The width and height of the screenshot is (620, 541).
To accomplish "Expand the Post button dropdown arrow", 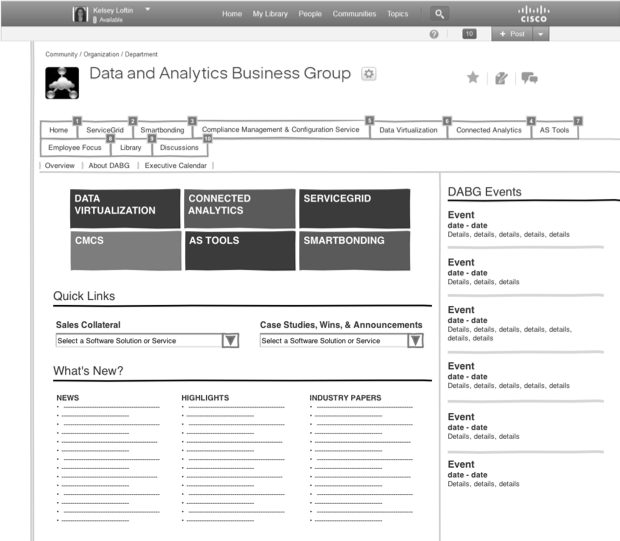I will pyautogui.click(x=541, y=34).
